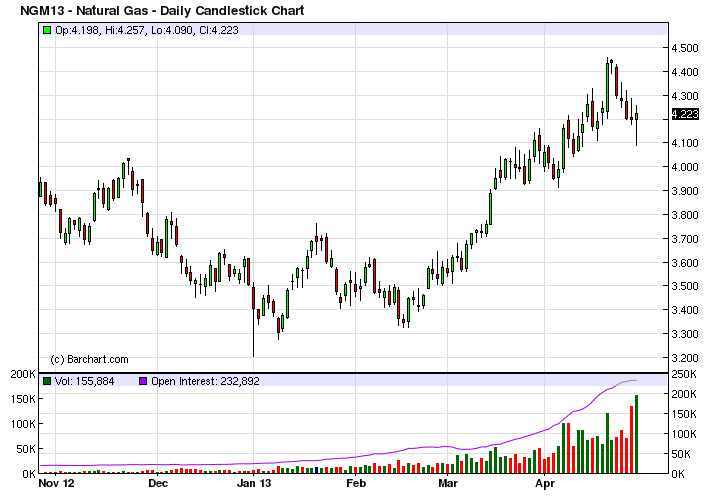726x502 pixels.
Task: Click the green OHLC legend square
Action: (x=47, y=31)
